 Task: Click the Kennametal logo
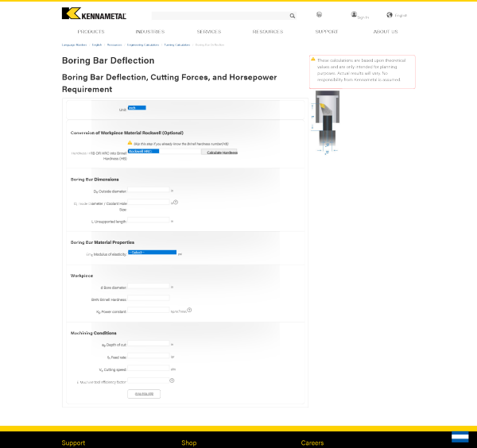coord(93,14)
